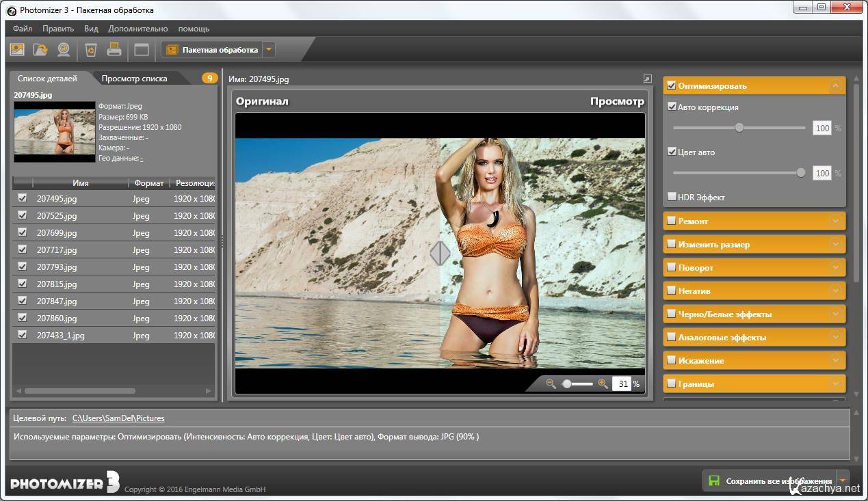Click the open image icon in toolbar
This screenshot has height=501, width=868.
[17, 49]
